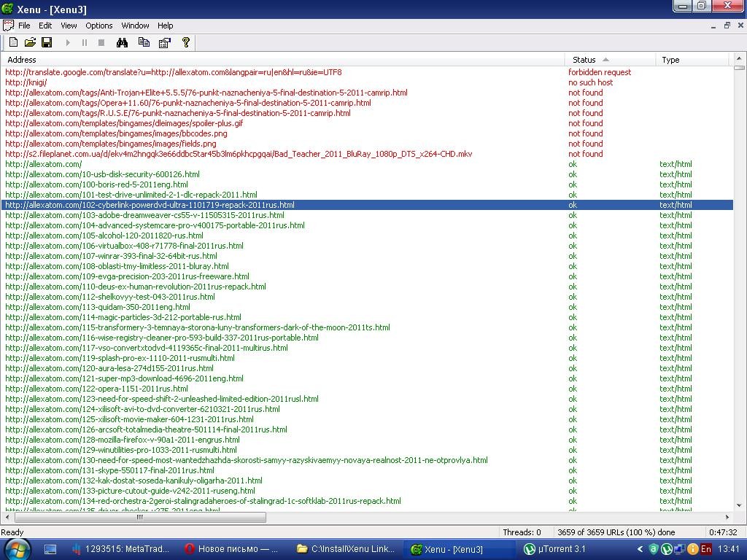Click the grayed-out Start (play) toolbar icon

tap(68, 43)
